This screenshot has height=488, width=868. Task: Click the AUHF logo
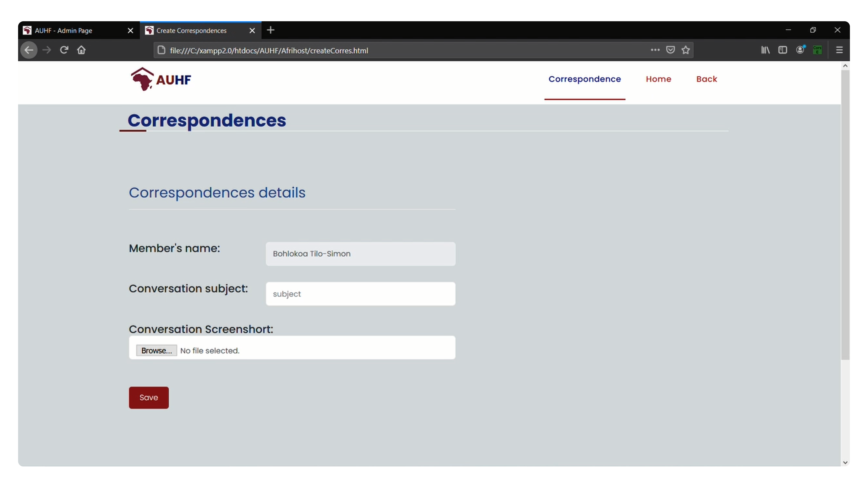click(161, 80)
